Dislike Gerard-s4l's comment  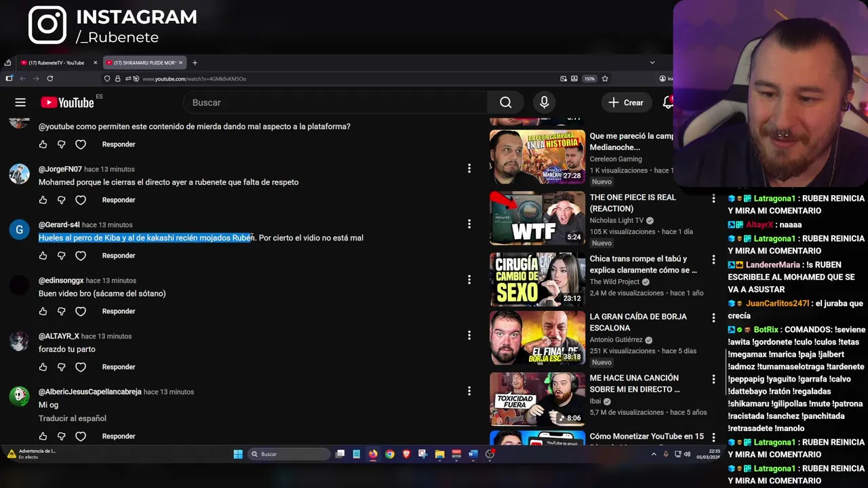coord(61,256)
